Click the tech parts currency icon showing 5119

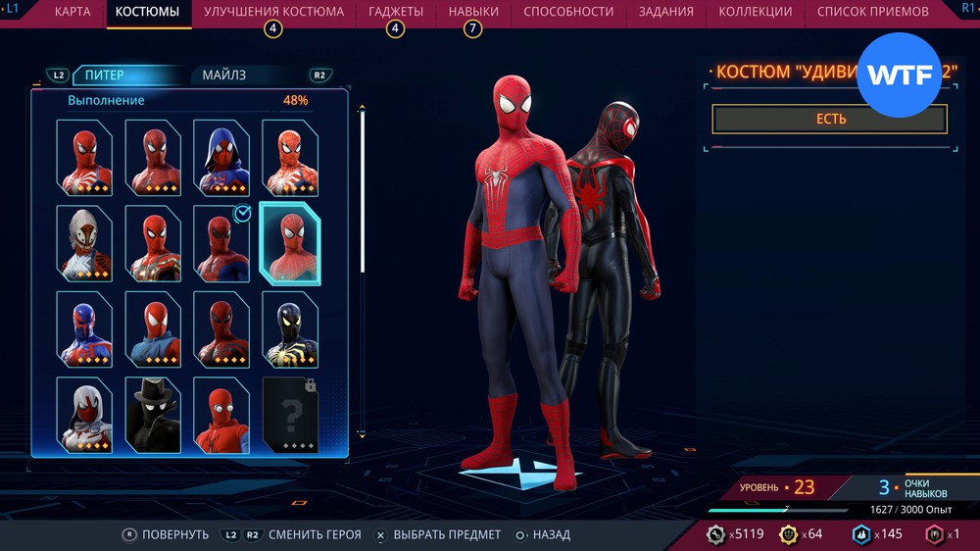pyautogui.click(x=715, y=534)
